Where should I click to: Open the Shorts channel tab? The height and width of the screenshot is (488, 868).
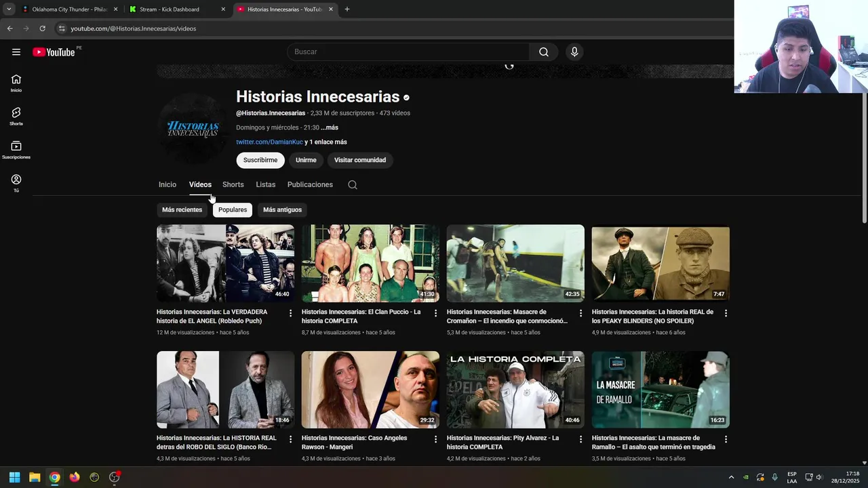pyautogui.click(x=233, y=184)
